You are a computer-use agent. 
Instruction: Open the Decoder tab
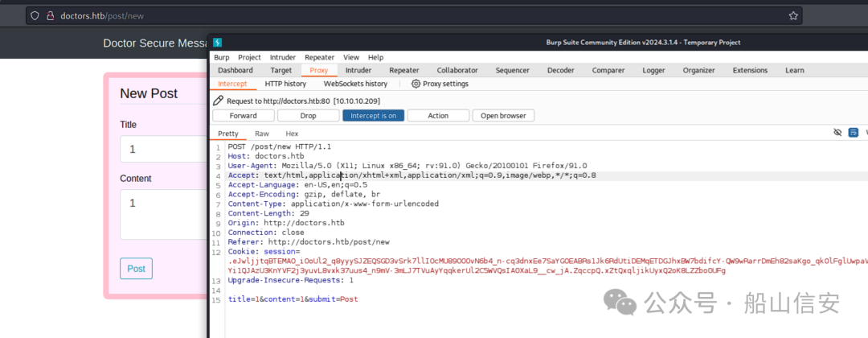(561, 70)
